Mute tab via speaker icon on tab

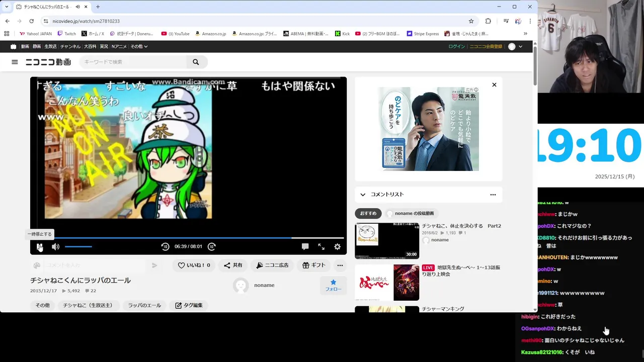[x=77, y=7]
